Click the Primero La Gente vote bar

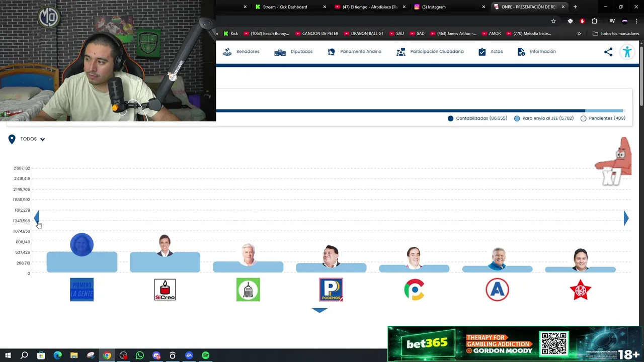[x=82, y=262]
